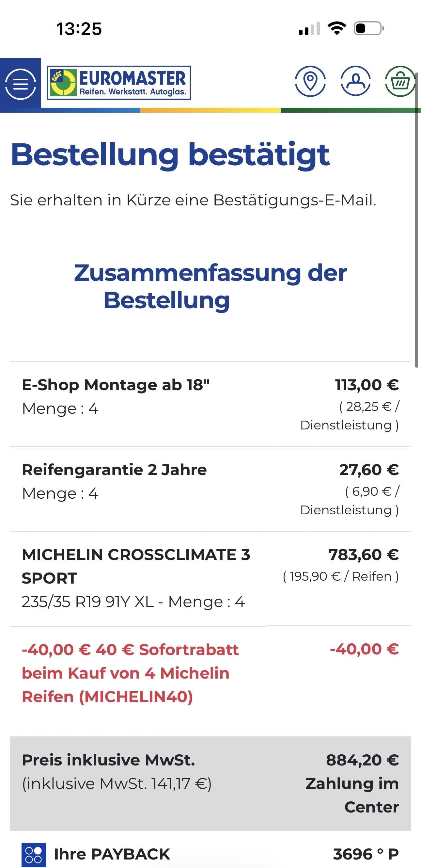Open the user account icon
Viewport: 421px width, 868px height.
point(355,81)
